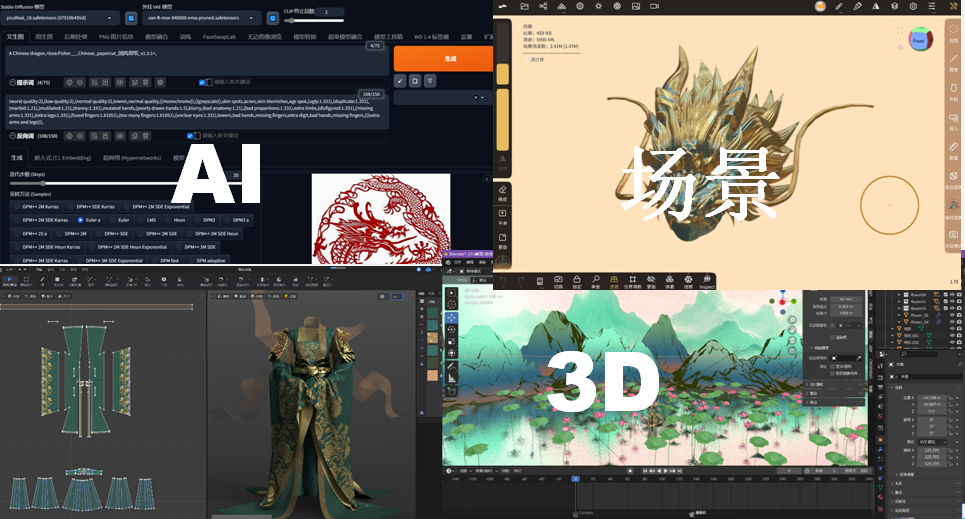
Task: Select the 测量 (Measure) ruler tool in Nomad
Action: pyautogui.click(x=954, y=146)
